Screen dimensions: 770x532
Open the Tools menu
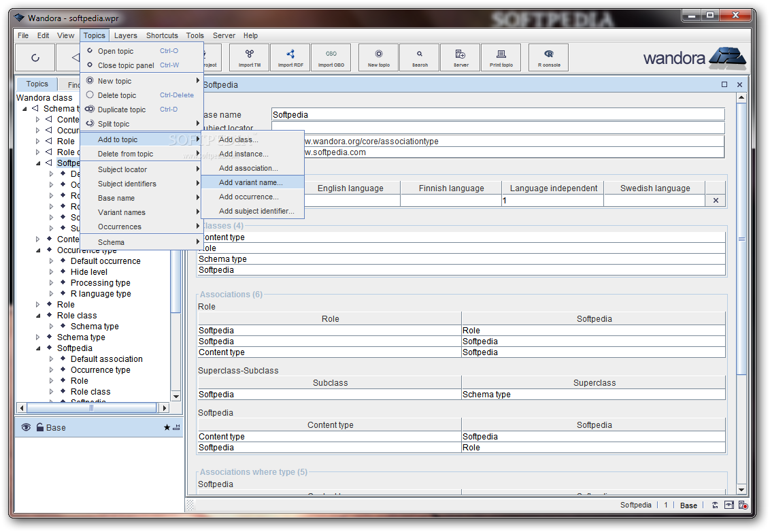tap(195, 35)
